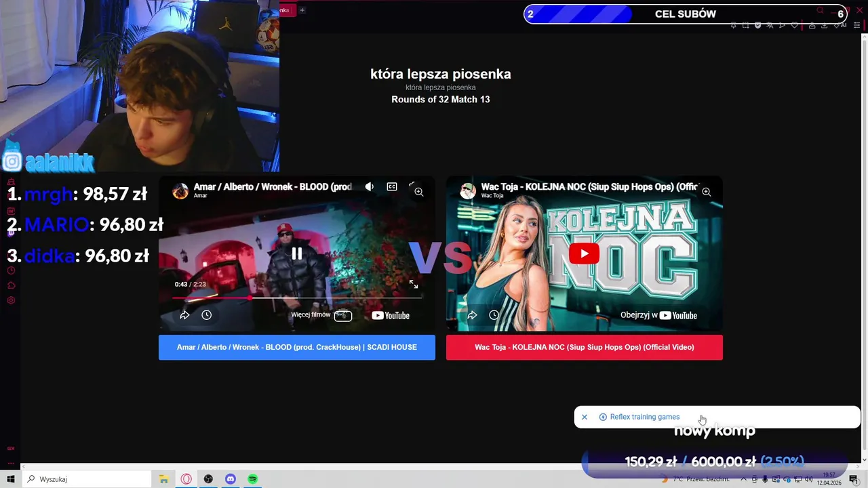Image resolution: width=868 pixels, height=488 pixels.
Task: Open Opera sidebar settings gear icon
Action: tap(11, 300)
